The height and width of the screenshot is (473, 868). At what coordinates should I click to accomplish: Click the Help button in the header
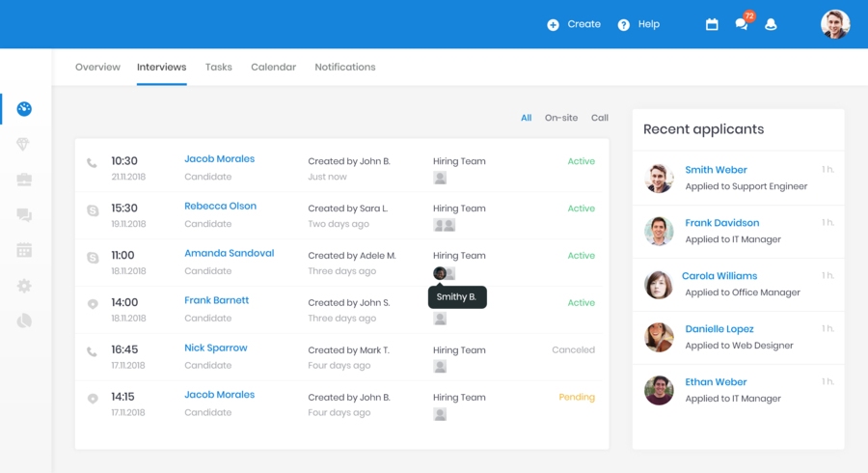pyautogui.click(x=638, y=24)
